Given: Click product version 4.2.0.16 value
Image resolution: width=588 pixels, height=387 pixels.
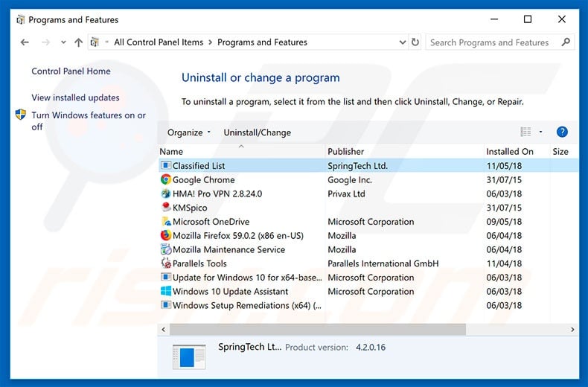Looking at the screenshot, I should point(371,347).
